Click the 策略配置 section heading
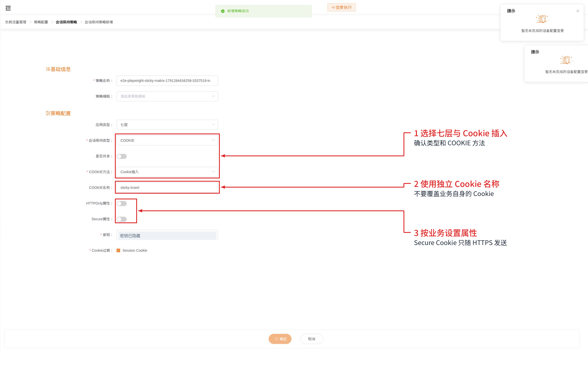This screenshot has height=365, width=588. pyautogui.click(x=61, y=113)
